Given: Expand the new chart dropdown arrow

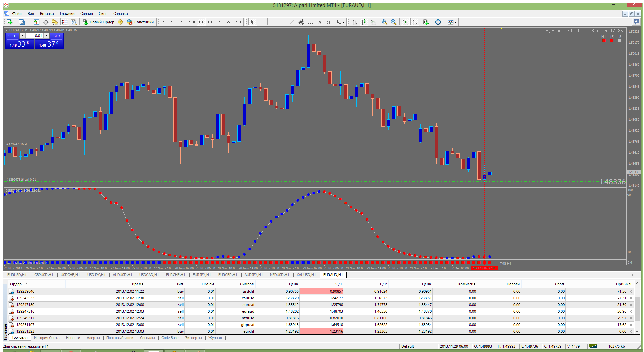Looking at the screenshot, I should 15,22.
